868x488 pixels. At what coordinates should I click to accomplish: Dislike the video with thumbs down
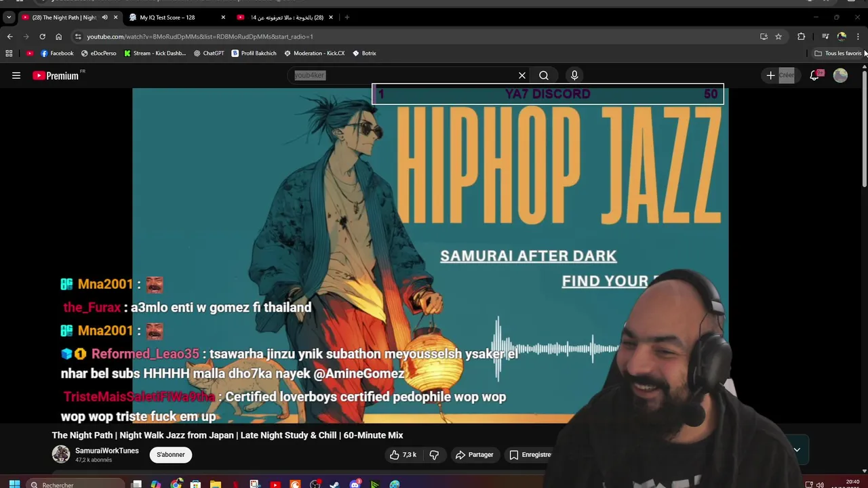(435, 455)
